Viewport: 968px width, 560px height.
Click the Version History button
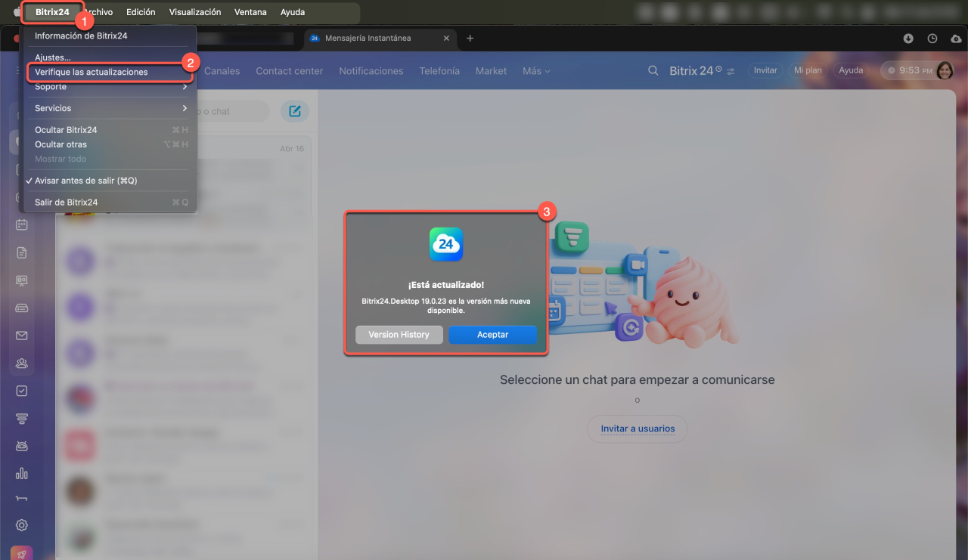coord(399,335)
